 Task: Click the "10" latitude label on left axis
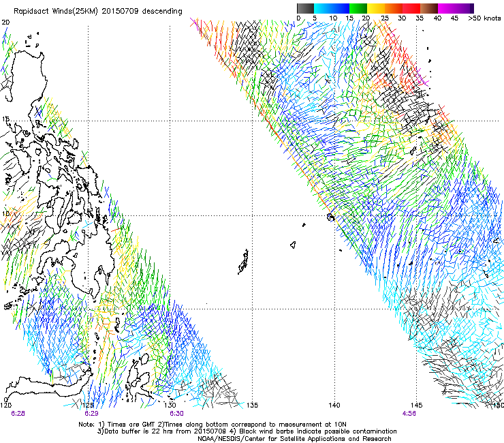(5, 214)
